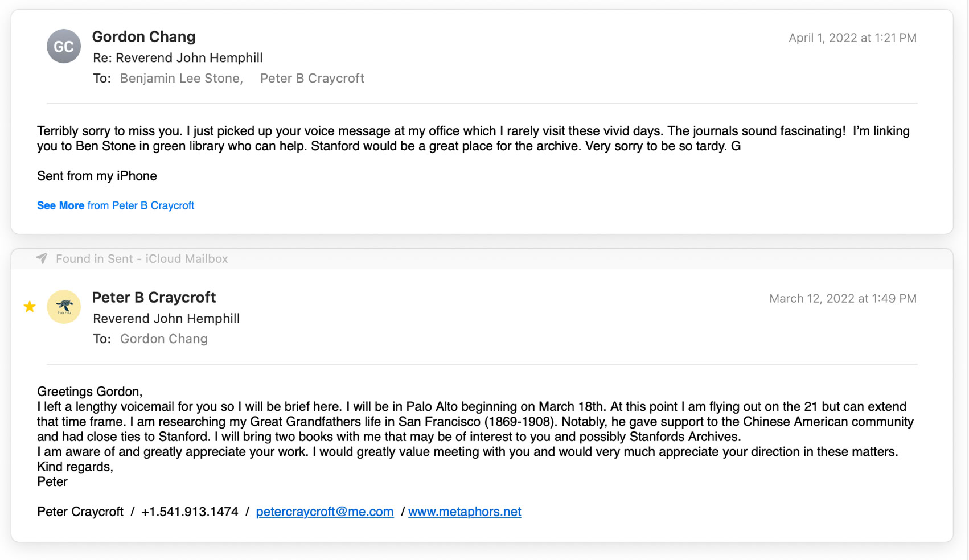The image size is (969, 560).
Task: Click the April 1, 2022 timestamp
Action: (852, 38)
